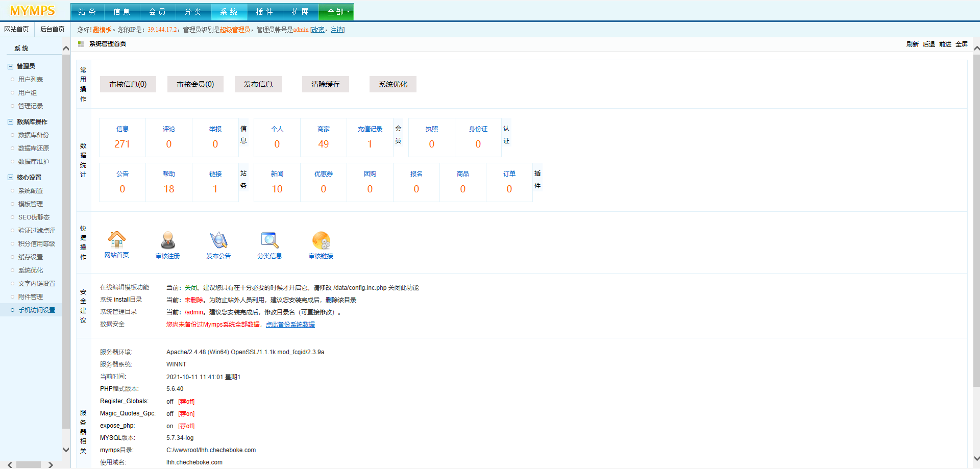The width and height of the screenshot is (980, 469).
Task: Switch to the 系统 top menu
Action: pos(229,12)
